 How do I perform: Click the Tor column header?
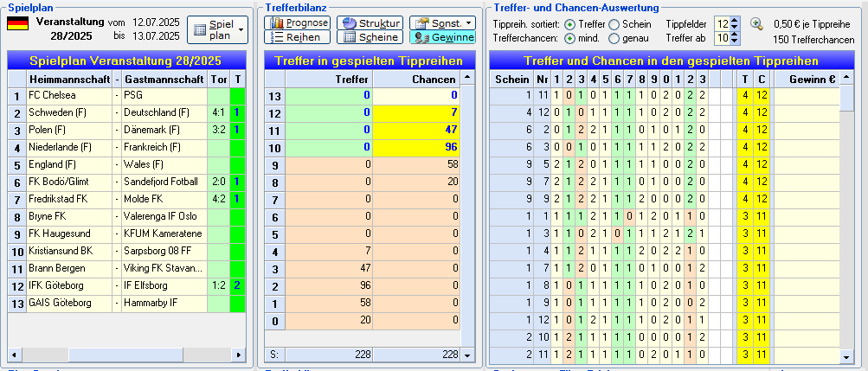point(219,80)
